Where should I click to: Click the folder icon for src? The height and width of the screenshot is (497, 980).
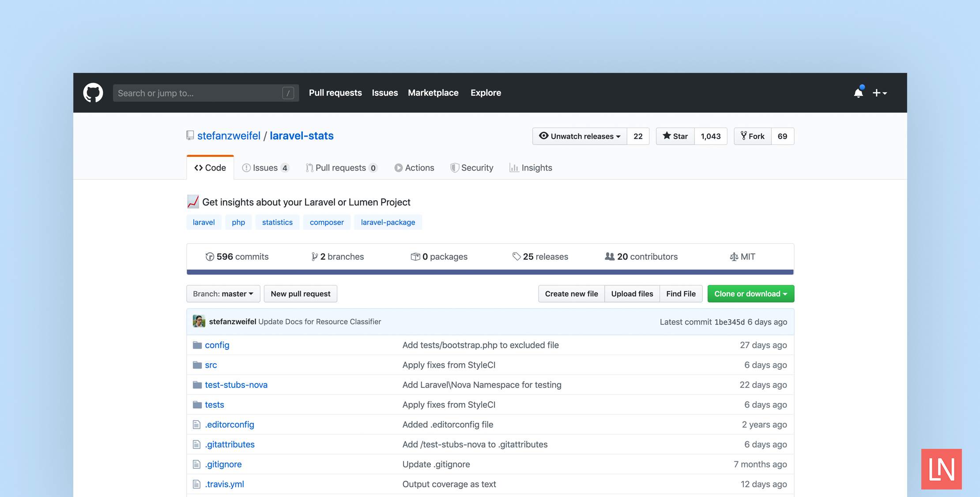point(197,365)
